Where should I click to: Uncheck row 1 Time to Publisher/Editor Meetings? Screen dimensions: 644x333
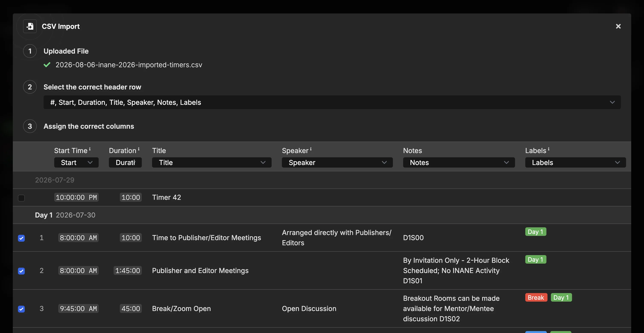(22, 238)
